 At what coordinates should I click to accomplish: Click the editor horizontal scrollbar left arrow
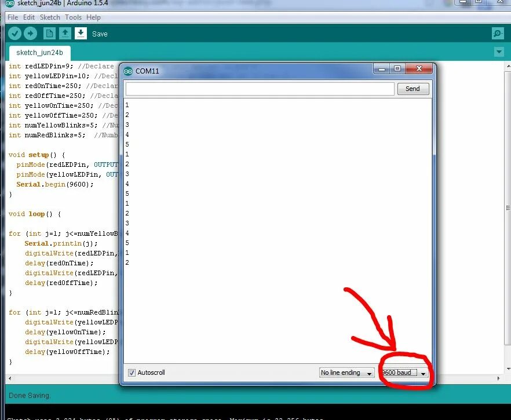(x=10, y=378)
